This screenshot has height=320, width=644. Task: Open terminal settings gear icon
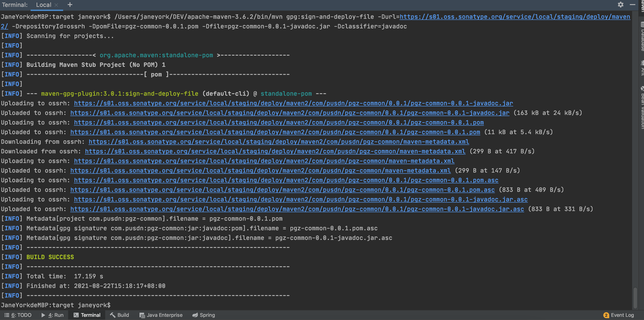point(620,5)
